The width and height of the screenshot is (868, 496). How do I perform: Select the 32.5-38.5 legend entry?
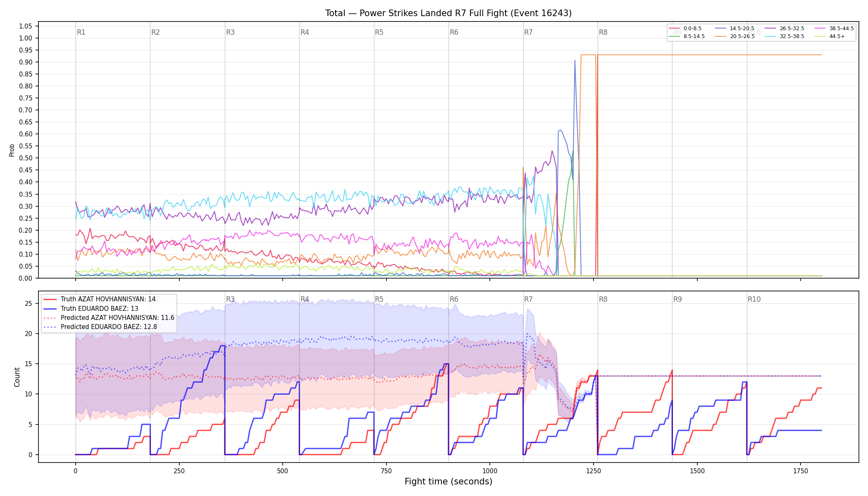click(785, 36)
